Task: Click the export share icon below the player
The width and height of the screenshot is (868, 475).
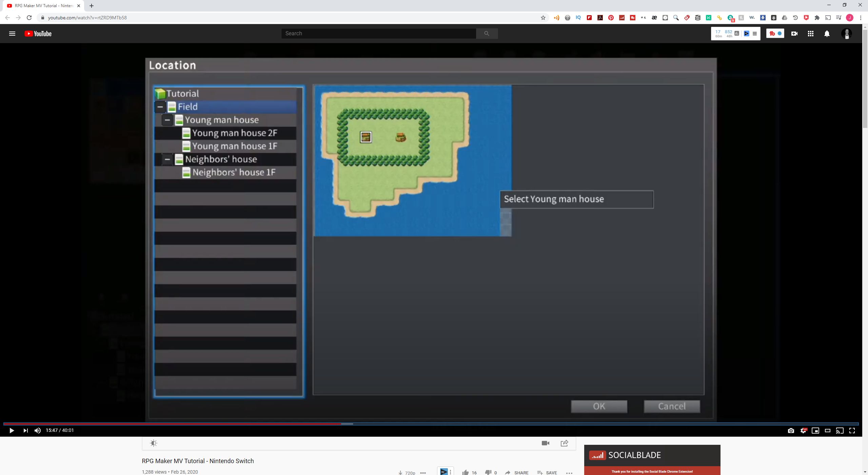Action: point(565,443)
